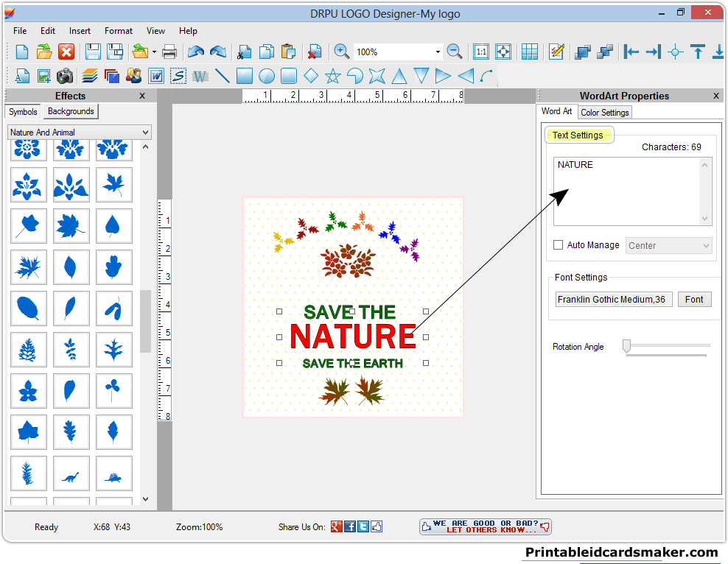Open the pencil checklist properties icon
The image size is (728, 564).
(556, 52)
